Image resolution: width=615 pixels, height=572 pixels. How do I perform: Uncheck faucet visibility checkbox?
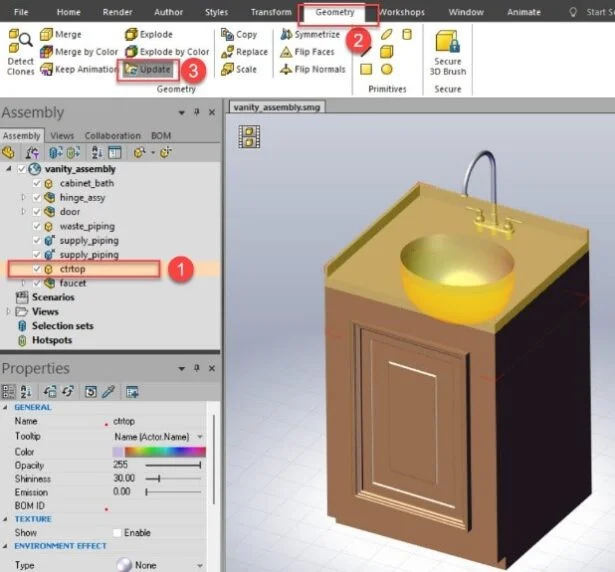[36, 283]
